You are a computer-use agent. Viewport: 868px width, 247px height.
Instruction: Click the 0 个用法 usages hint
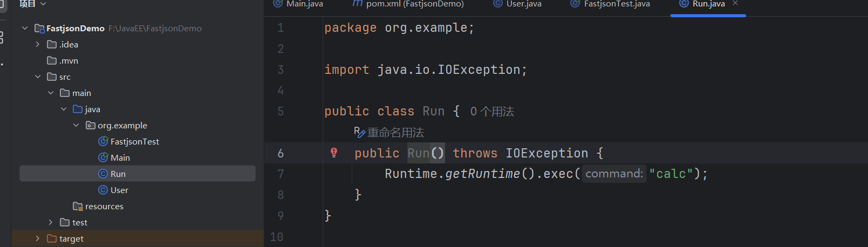[492, 112]
